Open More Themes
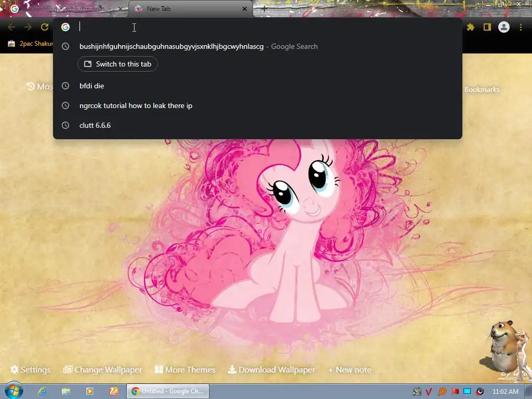 point(185,370)
